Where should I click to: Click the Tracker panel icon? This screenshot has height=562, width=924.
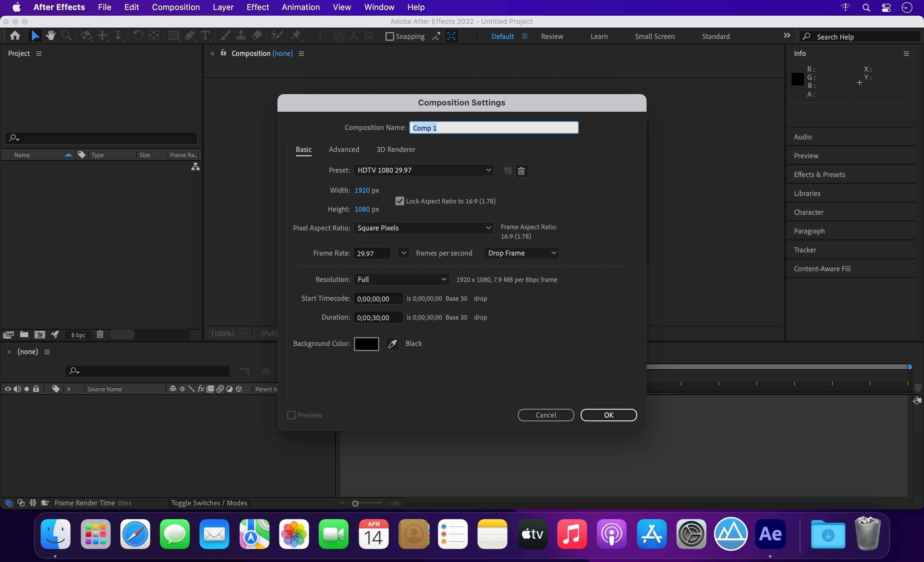[x=805, y=250]
